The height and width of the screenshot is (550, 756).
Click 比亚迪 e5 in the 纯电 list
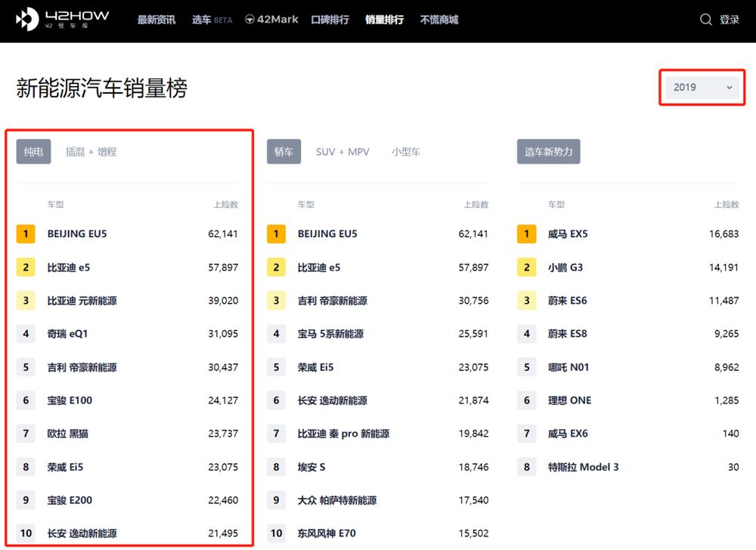tap(69, 267)
